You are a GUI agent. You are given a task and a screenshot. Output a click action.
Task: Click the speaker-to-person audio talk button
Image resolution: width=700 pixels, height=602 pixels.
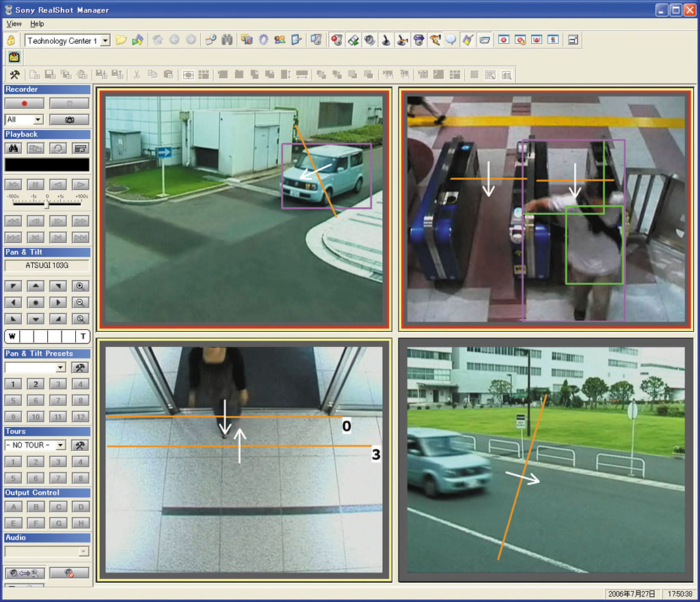(25, 573)
